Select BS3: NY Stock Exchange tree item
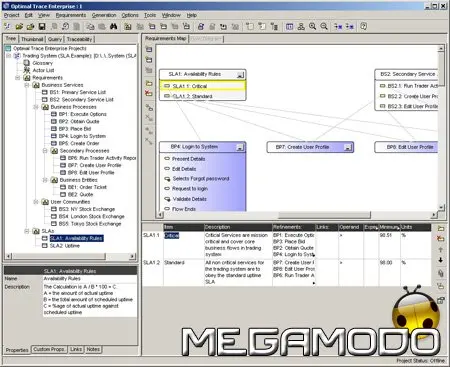 click(87, 209)
